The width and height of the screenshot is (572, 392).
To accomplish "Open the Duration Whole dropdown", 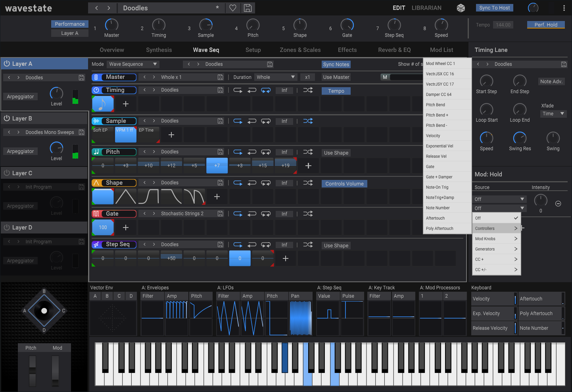I will (276, 77).
